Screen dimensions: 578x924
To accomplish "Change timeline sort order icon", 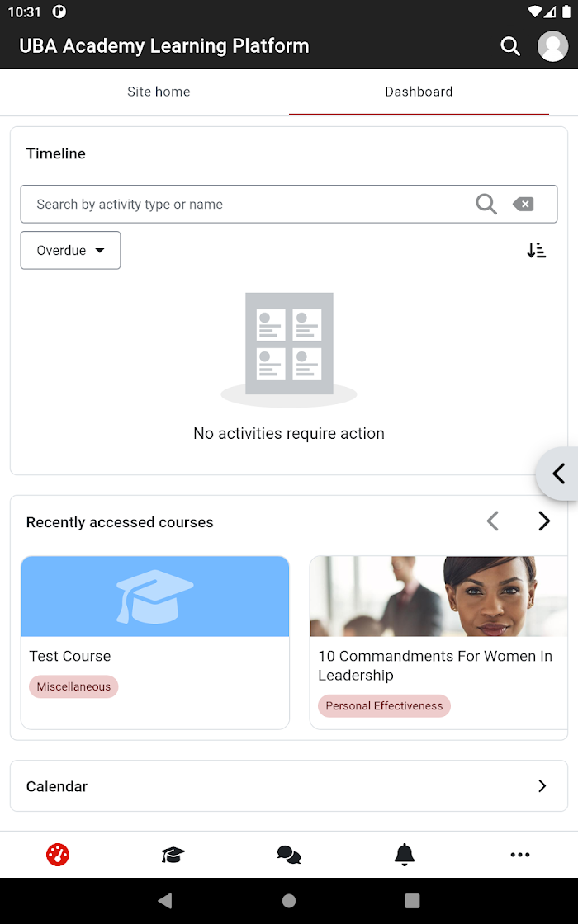I will coord(537,251).
